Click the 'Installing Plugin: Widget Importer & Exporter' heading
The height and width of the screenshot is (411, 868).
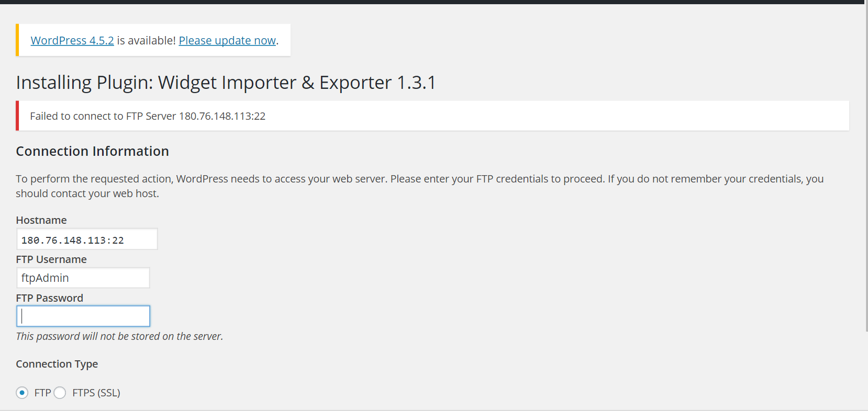tap(226, 83)
